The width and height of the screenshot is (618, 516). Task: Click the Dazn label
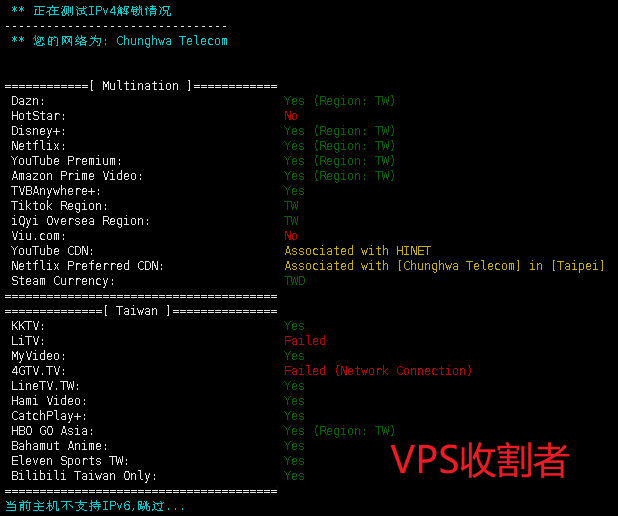[x=28, y=101]
